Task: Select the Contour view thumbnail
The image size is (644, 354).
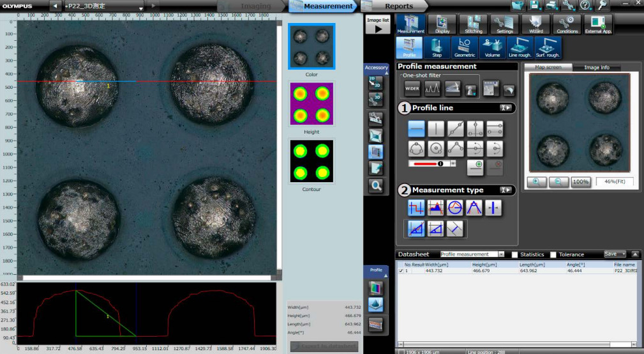Action: [x=311, y=161]
